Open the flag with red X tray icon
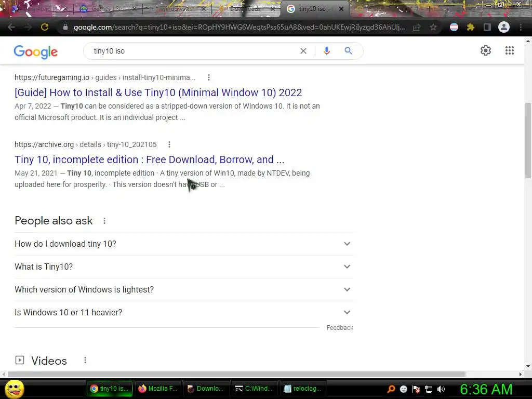 click(416, 389)
